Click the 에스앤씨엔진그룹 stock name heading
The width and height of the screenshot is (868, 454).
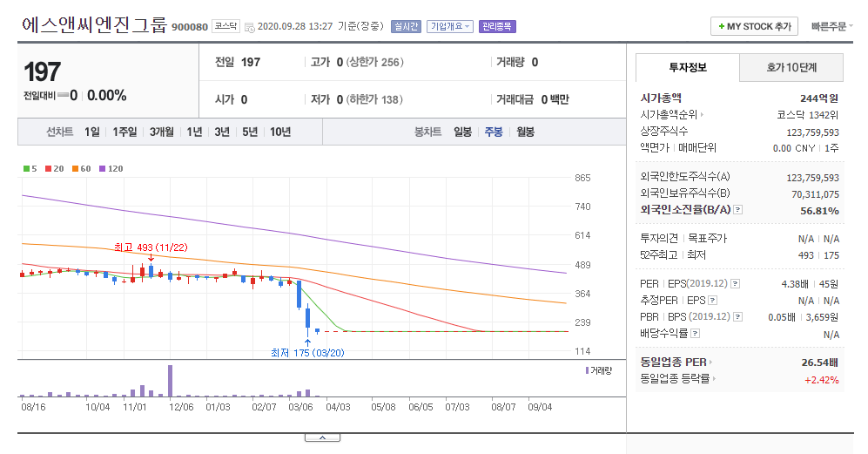[94, 25]
